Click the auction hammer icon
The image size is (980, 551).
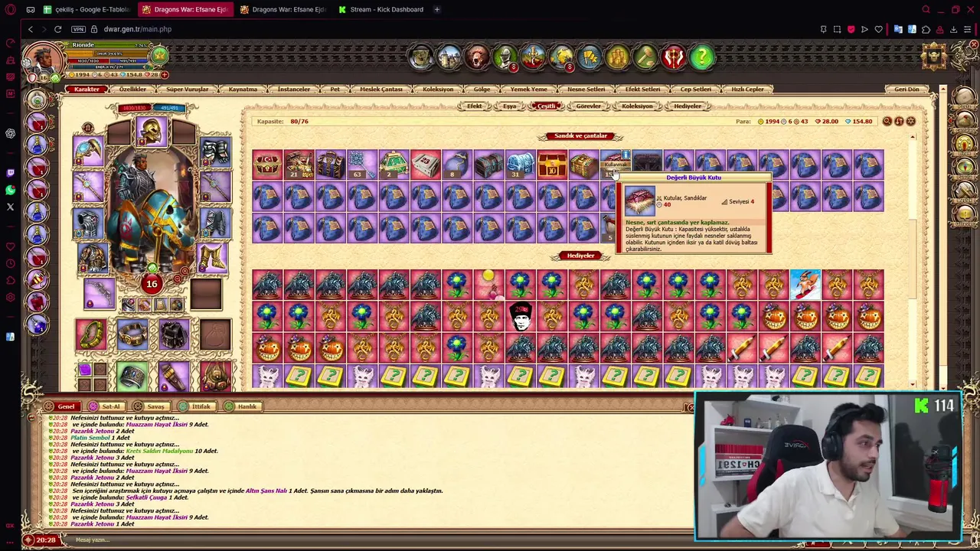(x=645, y=57)
